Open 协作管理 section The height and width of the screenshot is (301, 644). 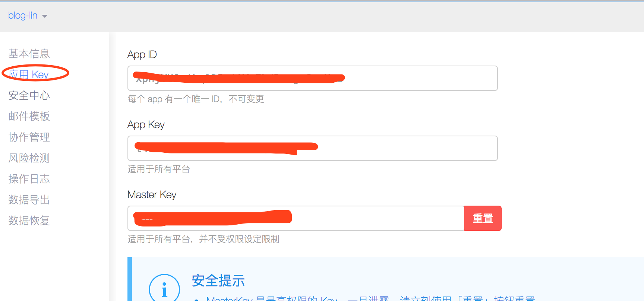click(29, 137)
